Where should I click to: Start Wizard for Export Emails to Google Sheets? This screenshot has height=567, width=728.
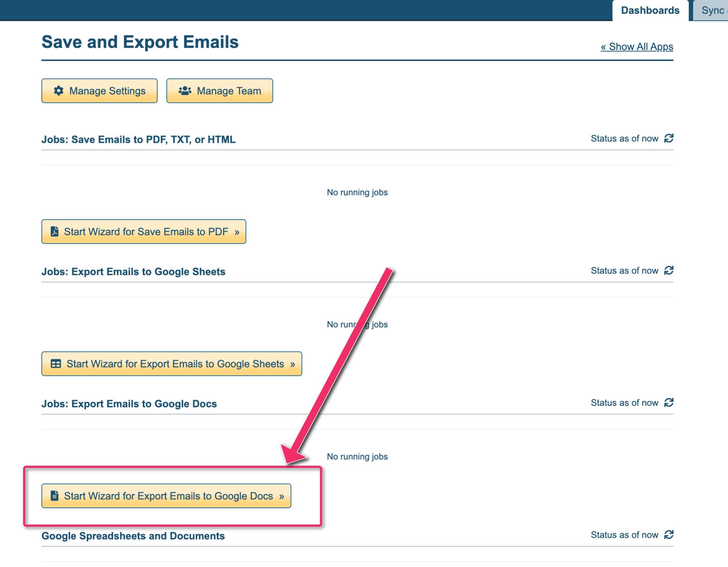pos(172,364)
